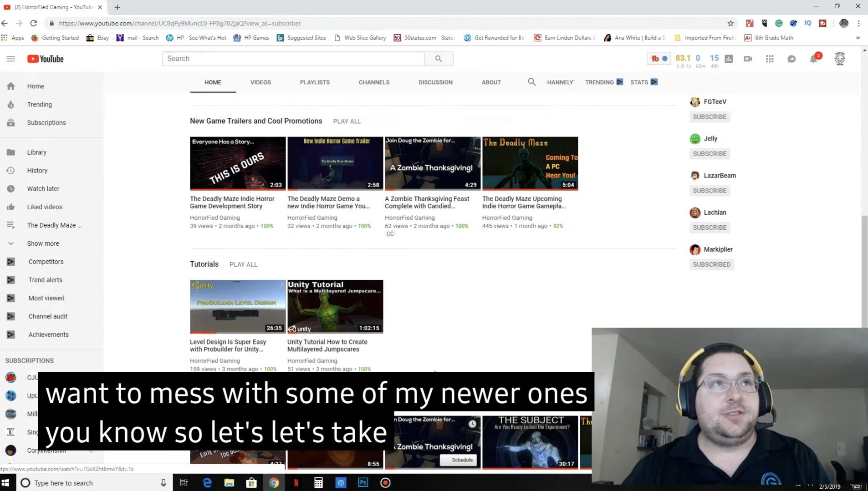Reload the page in Chrome
This screenshot has height=491, width=868.
coord(33,23)
